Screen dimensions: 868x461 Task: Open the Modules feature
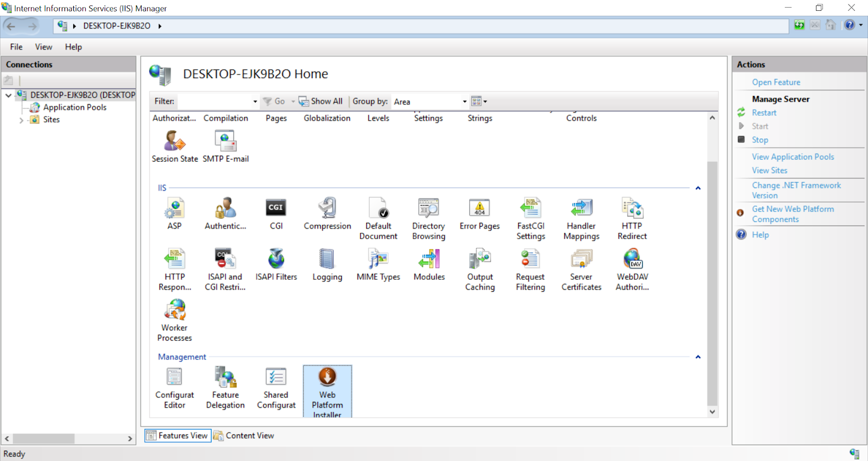point(429,265)
